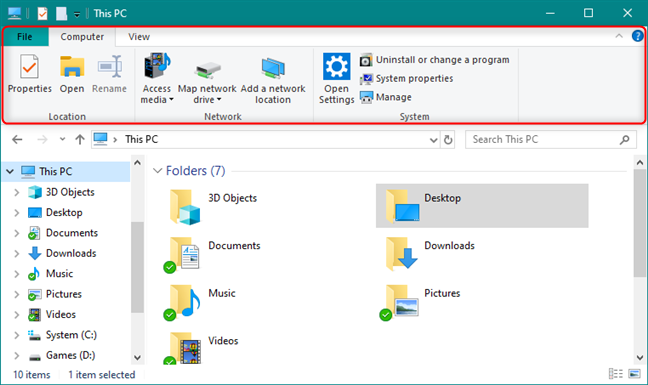This screenshot has width=648, height=385.
Task: Expand the Music node in navigation pane
Action: point(17,273)
